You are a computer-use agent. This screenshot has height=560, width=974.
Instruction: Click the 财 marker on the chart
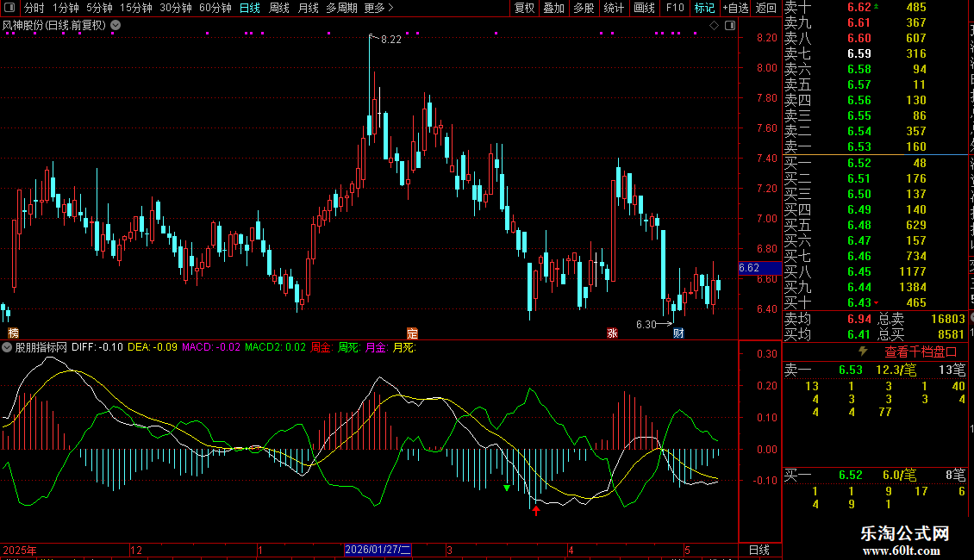pyautogui.click(x=678, y=333)
